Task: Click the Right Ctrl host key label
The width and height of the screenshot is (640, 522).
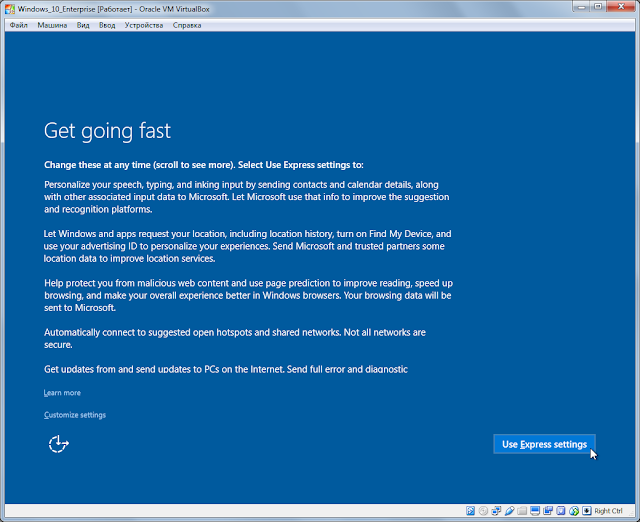Action: click(608, 511)
